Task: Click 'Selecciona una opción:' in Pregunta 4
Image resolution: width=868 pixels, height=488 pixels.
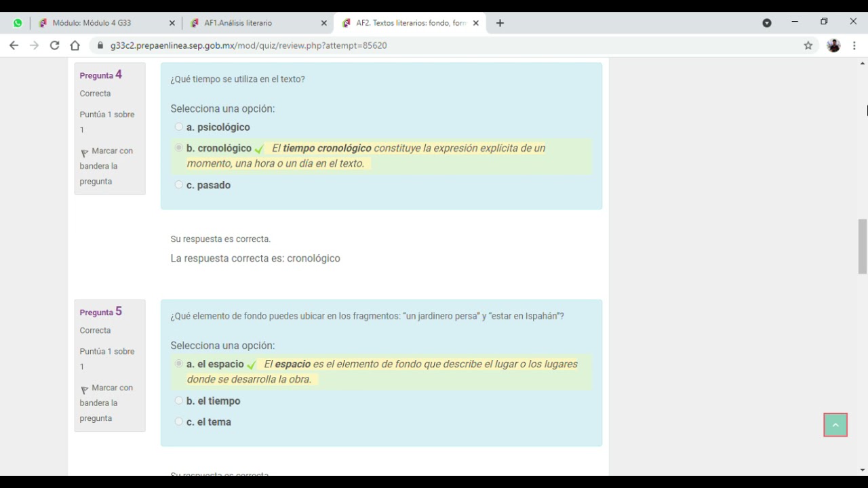Action: 222,108
